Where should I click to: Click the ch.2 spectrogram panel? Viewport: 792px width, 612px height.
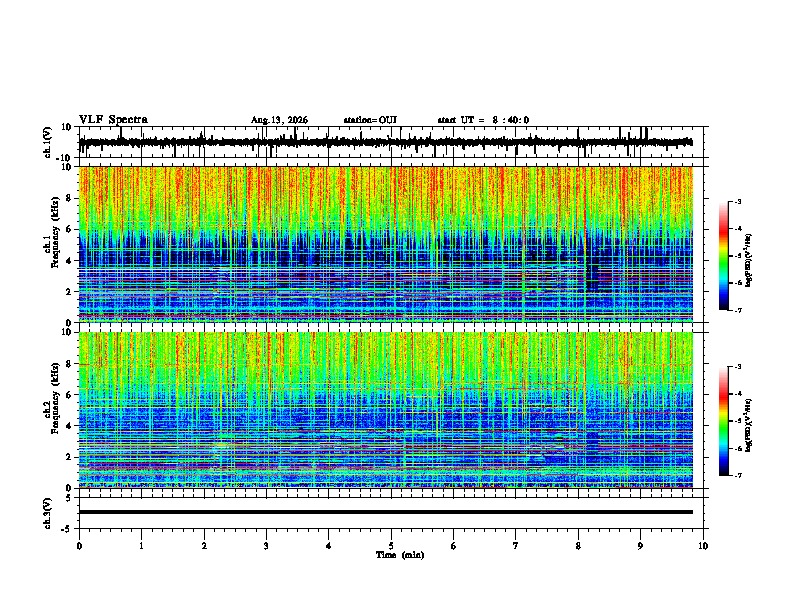click(385, 410)
